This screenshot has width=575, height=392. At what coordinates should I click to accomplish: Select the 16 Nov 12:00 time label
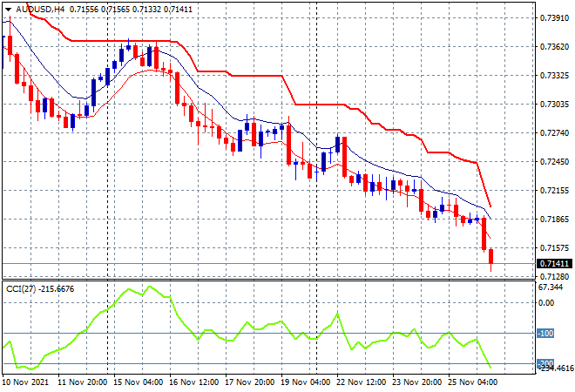[x=194, y=382]
